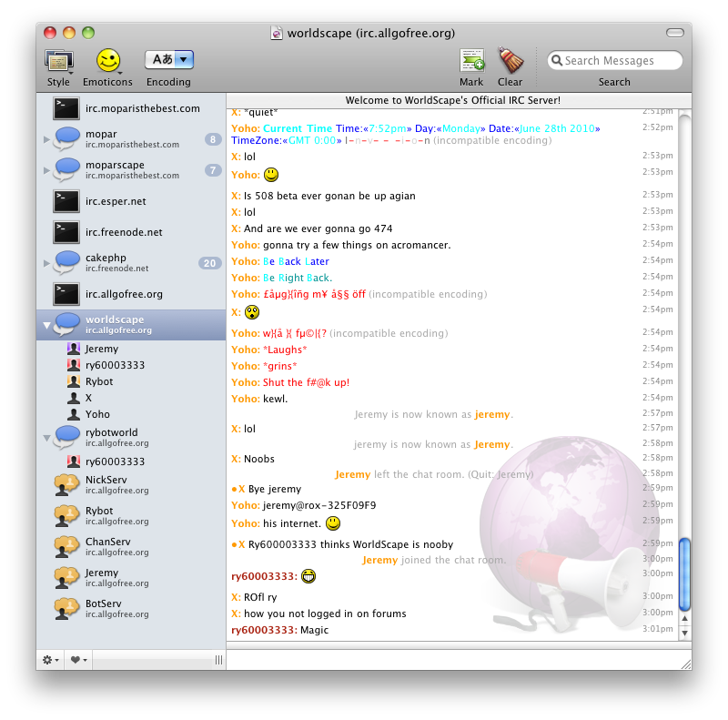Click the unread badge 8 on mopar

click(x=213, y=139)
